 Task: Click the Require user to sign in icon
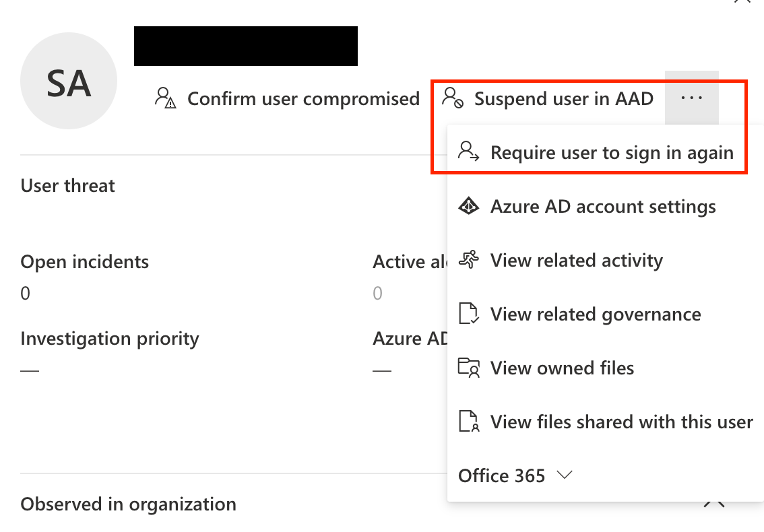(468, 152)
